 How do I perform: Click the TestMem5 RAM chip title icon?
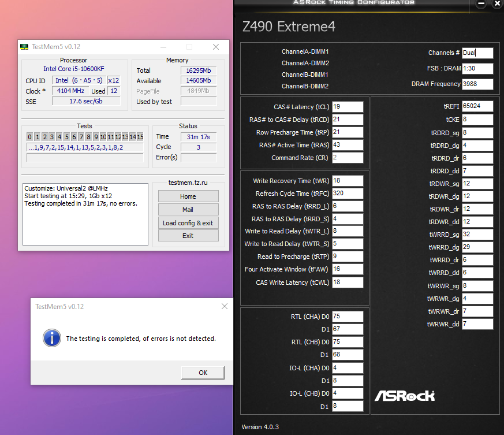point(24,47)
